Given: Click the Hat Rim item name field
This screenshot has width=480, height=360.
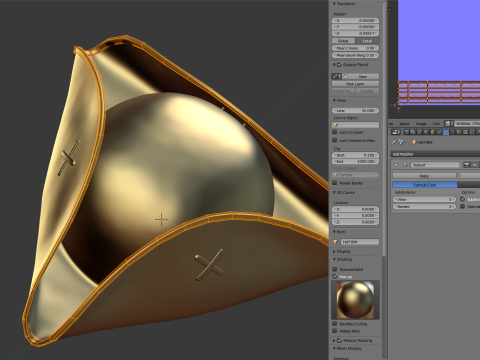Looking at the screenshot, I should coord(359,242).
